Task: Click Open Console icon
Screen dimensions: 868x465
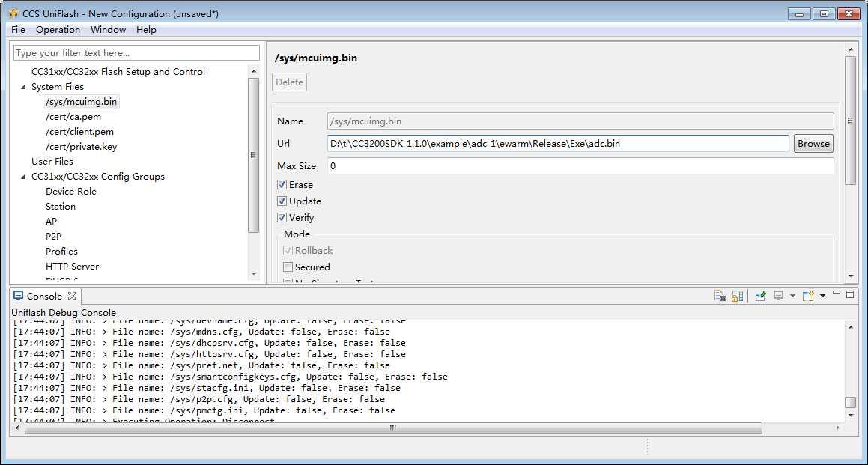Action: point(808,297)
